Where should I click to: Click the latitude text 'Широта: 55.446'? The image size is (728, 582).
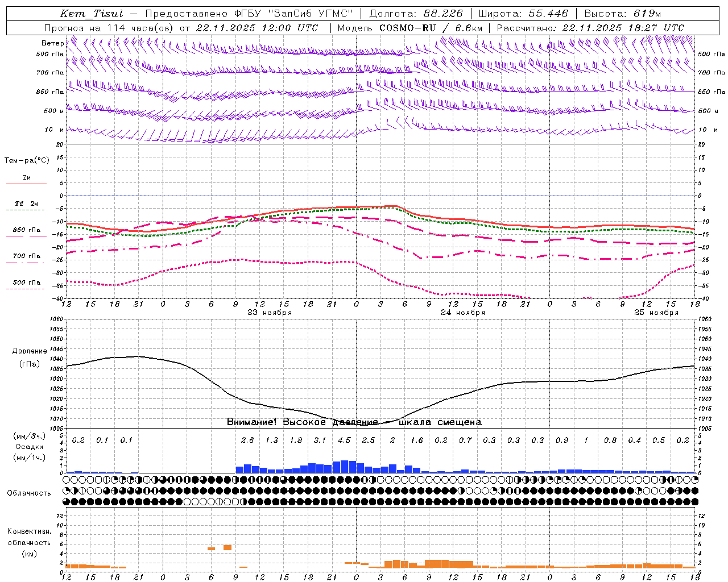pos(523,14)
